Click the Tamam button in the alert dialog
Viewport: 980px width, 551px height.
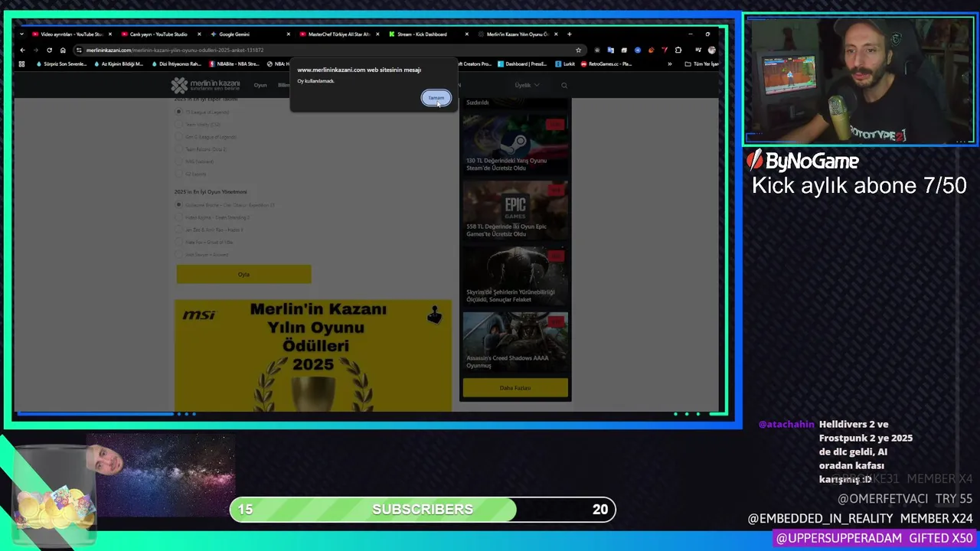[x=436, y=98]
